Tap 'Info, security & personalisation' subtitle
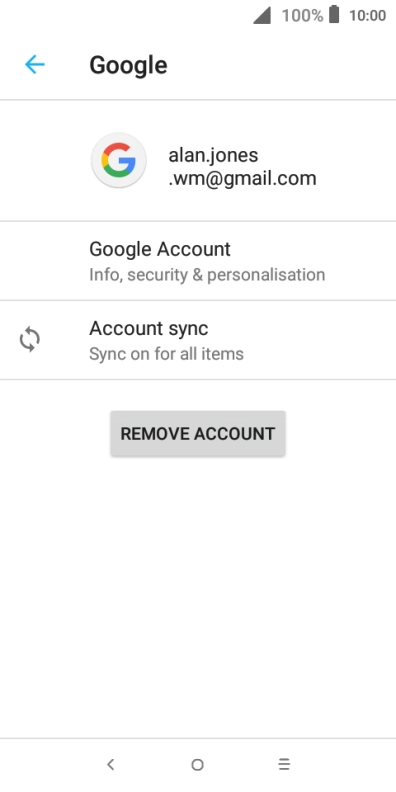The width and height of the screenshot is (396, 792). point(207,275)
